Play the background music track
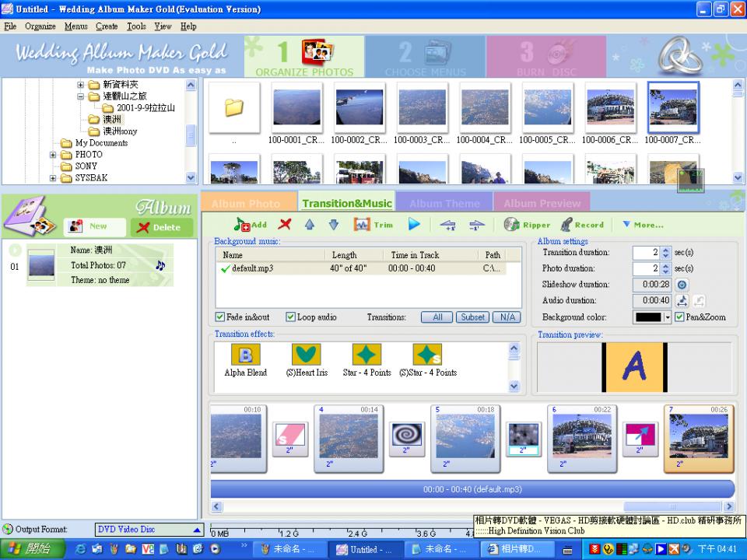747x560 pixels. [x=414, y=225]
